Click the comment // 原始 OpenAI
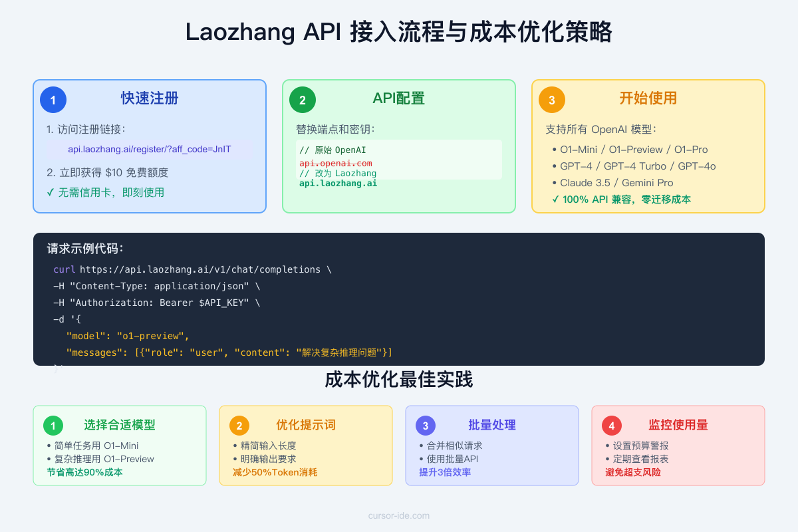 [x=332, y=150]
